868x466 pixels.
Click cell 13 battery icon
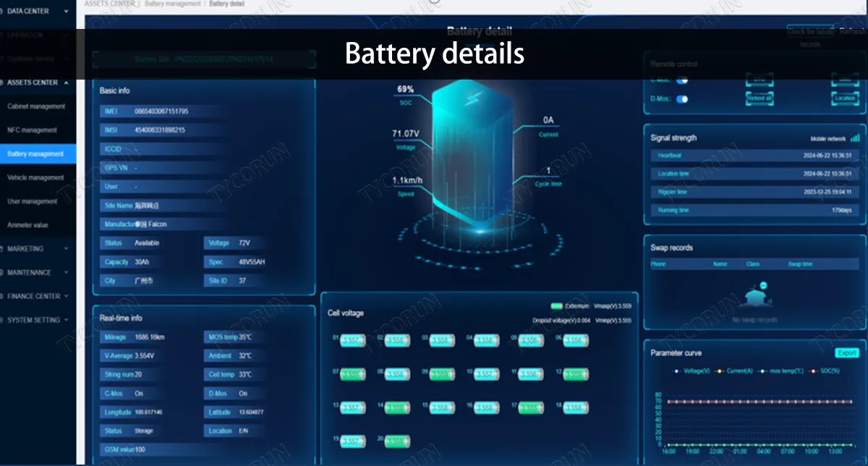[x=352, y=407]
